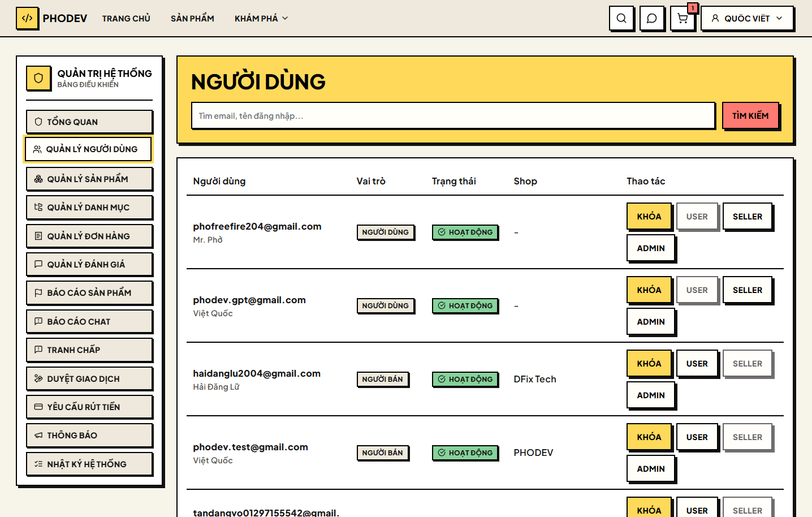This screenshot has width=812, height=517.
Task: Set phofreefire204@gmail.com role to Seller
Action: [748, 216]
